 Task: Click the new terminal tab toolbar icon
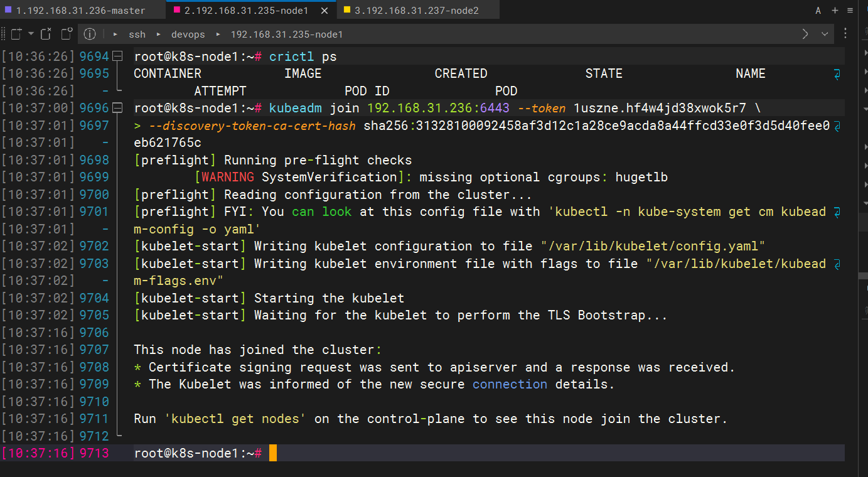click(16, 34)
